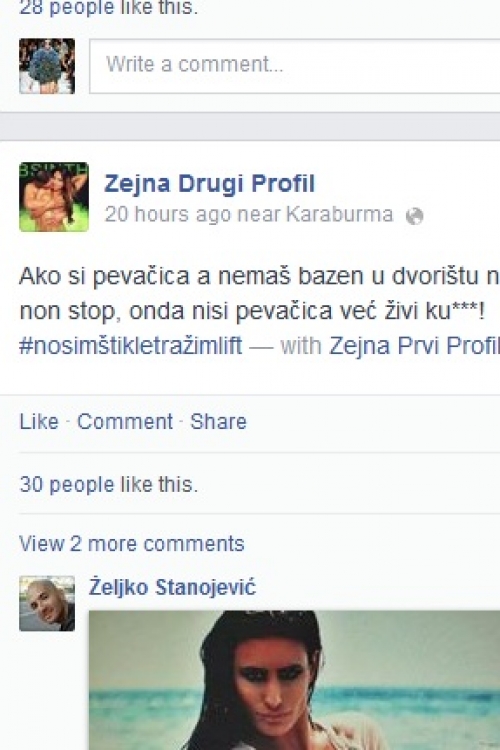This screenshot has width=500, height=750.
Task: Open Željko Stanojević's name link
Action: coord(172,587)
